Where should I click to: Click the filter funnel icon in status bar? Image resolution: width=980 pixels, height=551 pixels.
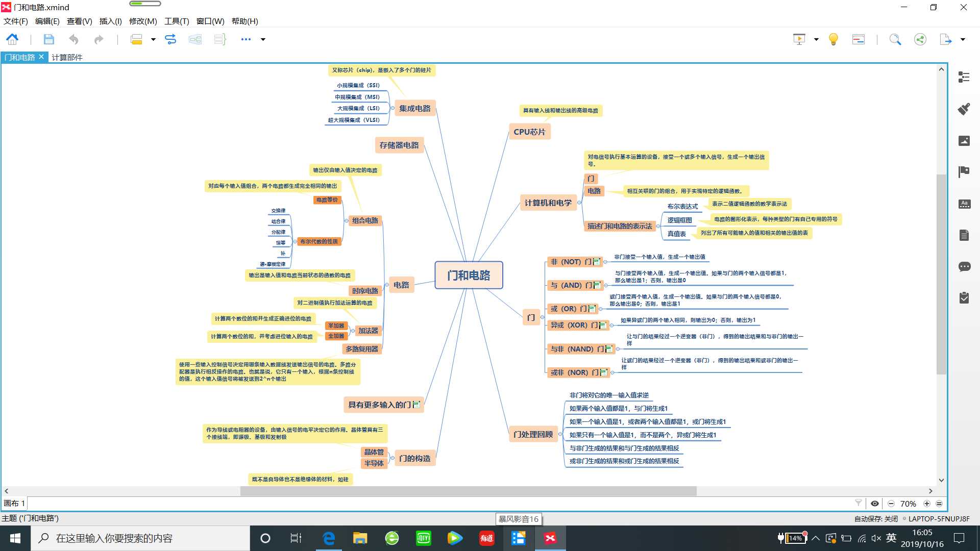pos(858,503)
